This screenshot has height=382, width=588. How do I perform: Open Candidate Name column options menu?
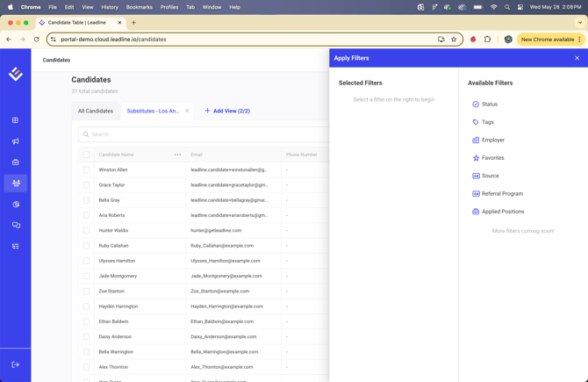point(177,155)
